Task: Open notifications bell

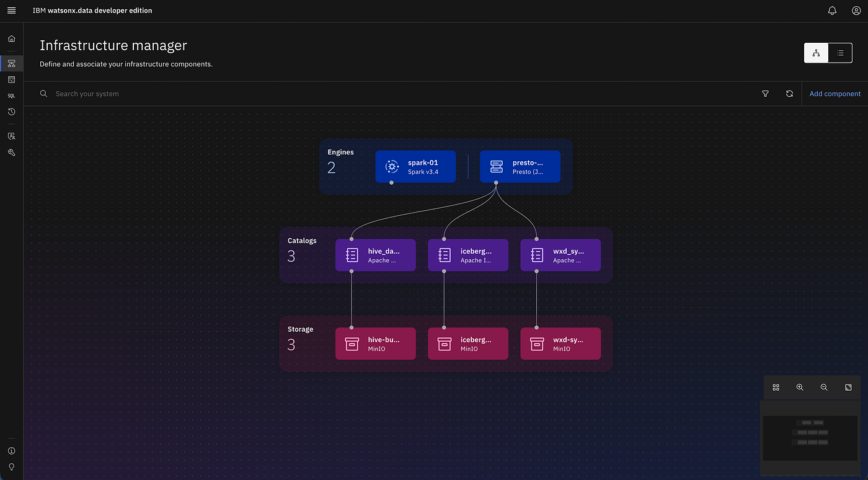Action: pos(833,11)
